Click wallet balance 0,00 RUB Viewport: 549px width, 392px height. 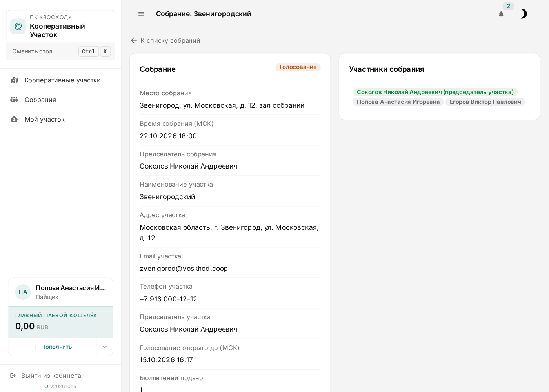(x=32, y=327)
